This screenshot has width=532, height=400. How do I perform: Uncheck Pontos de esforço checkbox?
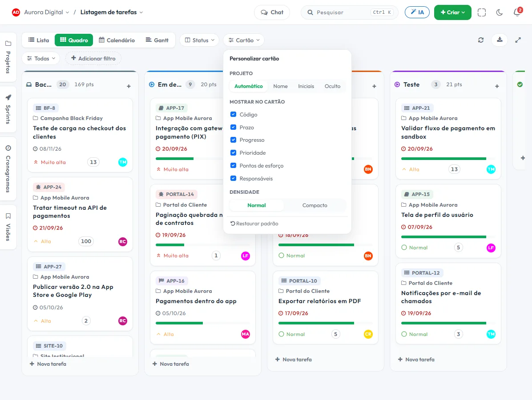(233, 165)
